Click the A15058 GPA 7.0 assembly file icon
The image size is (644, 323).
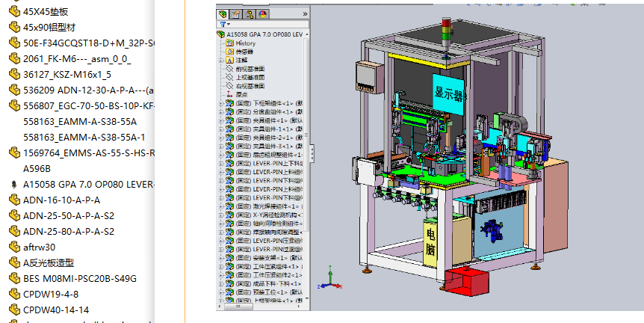14,184
